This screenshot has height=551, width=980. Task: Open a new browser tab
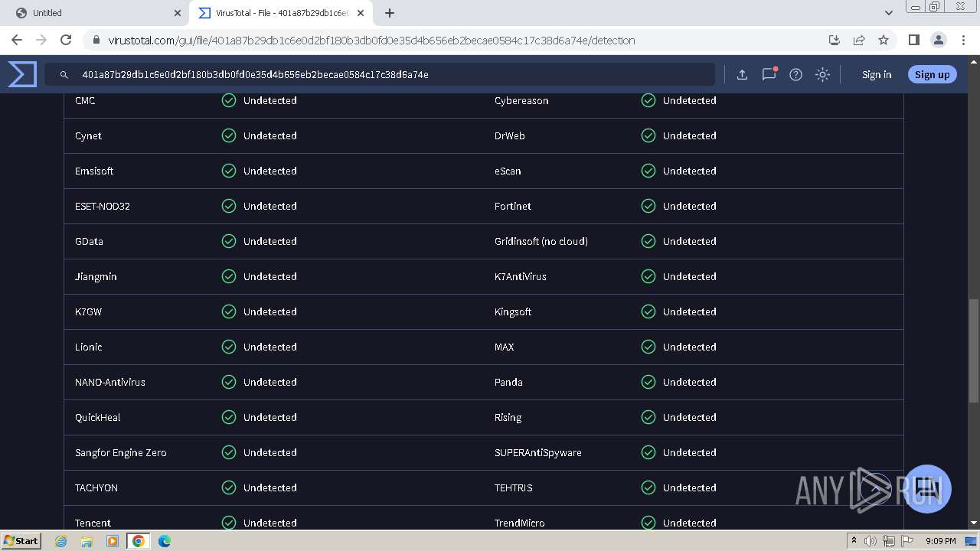click(389, 13)
